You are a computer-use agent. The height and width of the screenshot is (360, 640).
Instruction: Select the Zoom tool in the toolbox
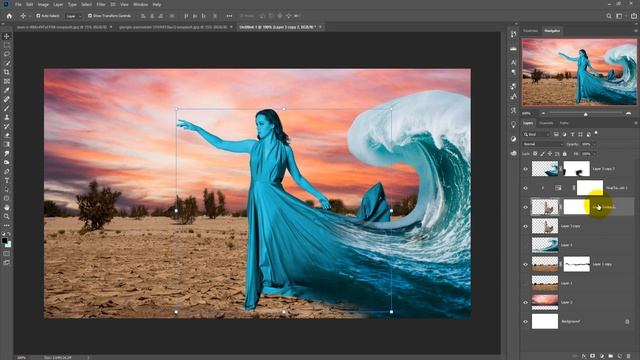(x=7, y=216)
